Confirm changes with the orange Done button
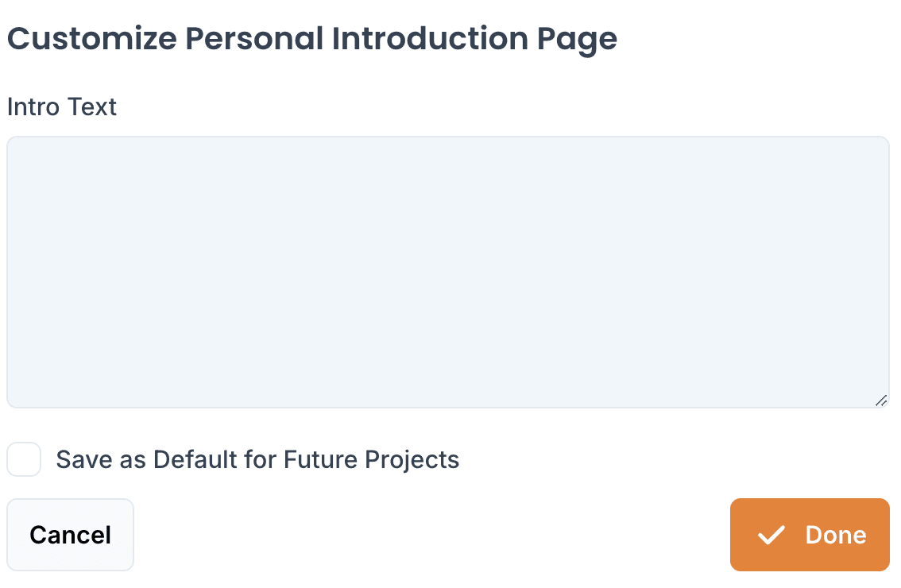The height and width of the screenshot is (588, 901). (810, 535)
